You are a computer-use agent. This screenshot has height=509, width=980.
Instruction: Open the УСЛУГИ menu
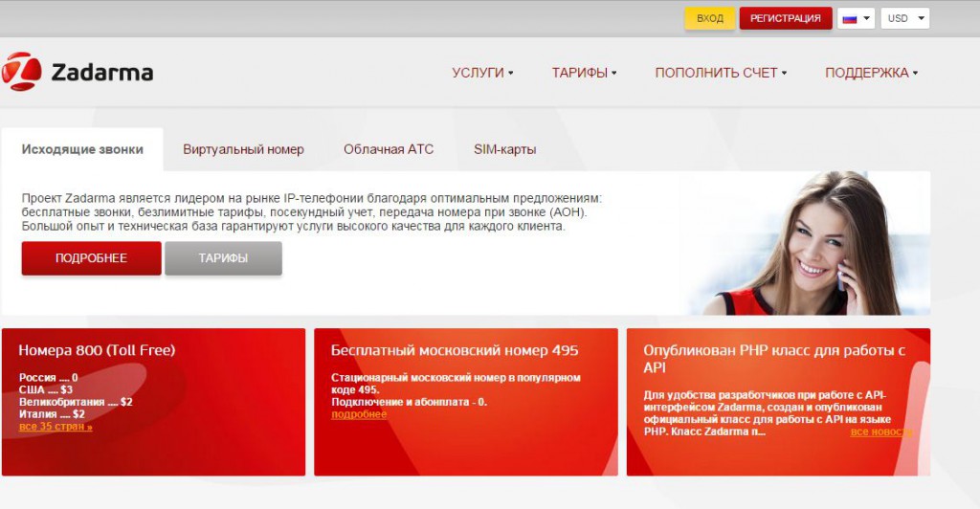[482, 73]
